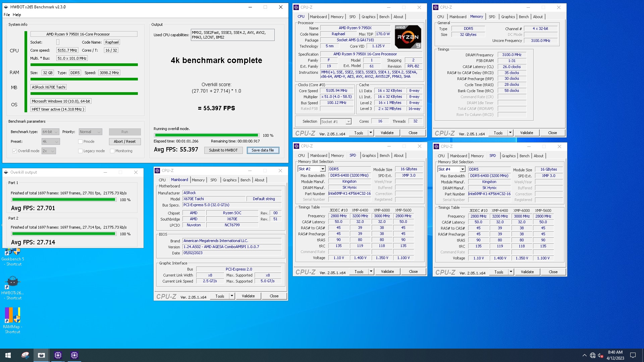
Task: Enable the Legacy mode checkbox
Action: tap(80, 151)
